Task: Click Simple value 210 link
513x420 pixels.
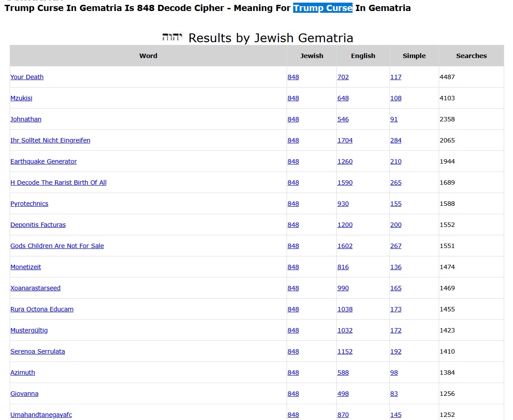Action: (396, 161)
